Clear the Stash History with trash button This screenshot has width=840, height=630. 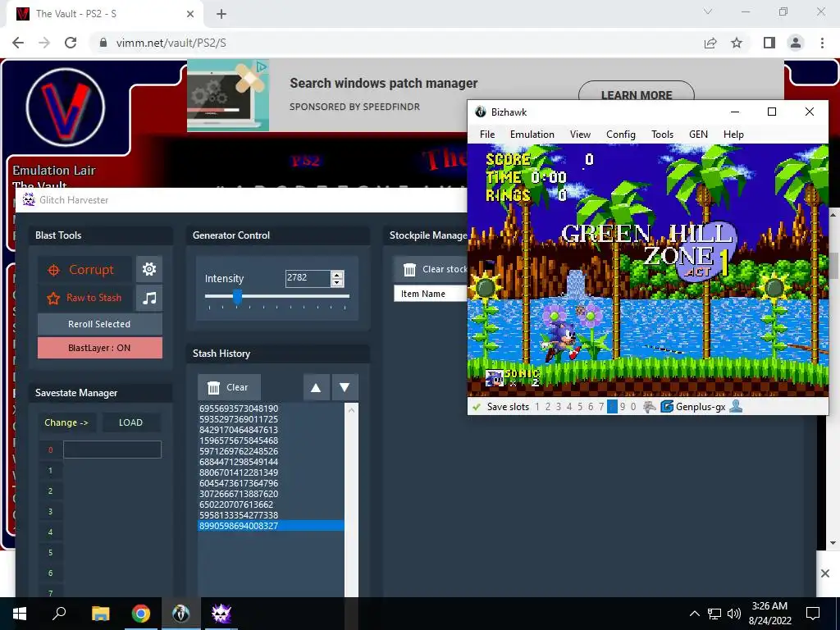(x=229, y=387)
